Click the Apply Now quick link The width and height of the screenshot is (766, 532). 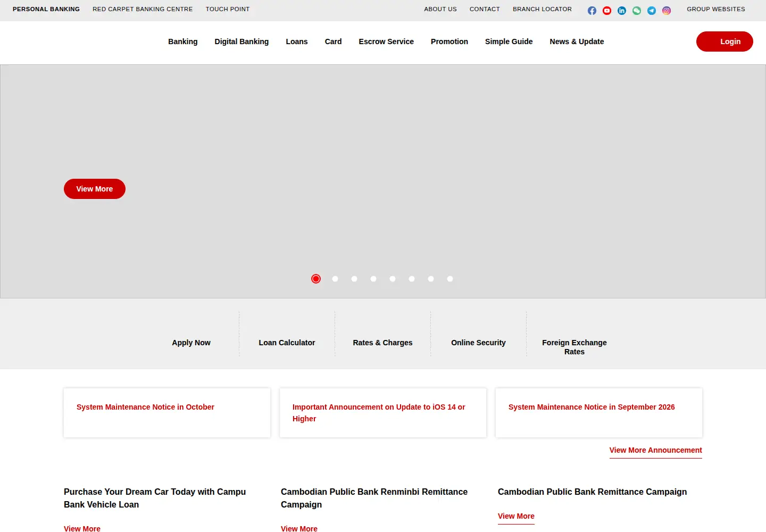tap(191, 343)
